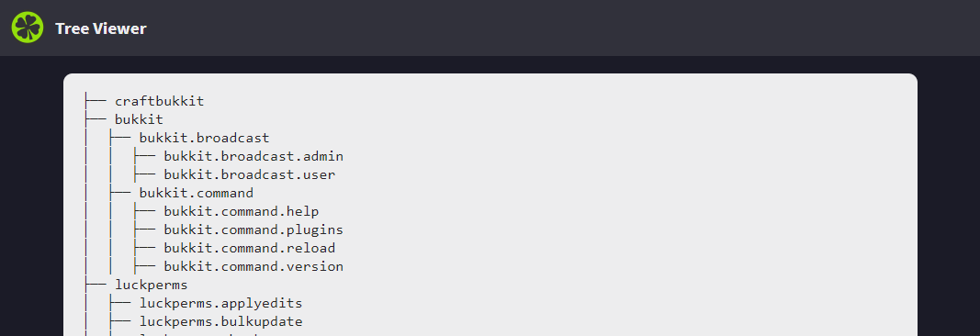This screenshot has width=980, height=336.
Task: Select bukkit.command.reload permission node
Action: coord(250,248)
